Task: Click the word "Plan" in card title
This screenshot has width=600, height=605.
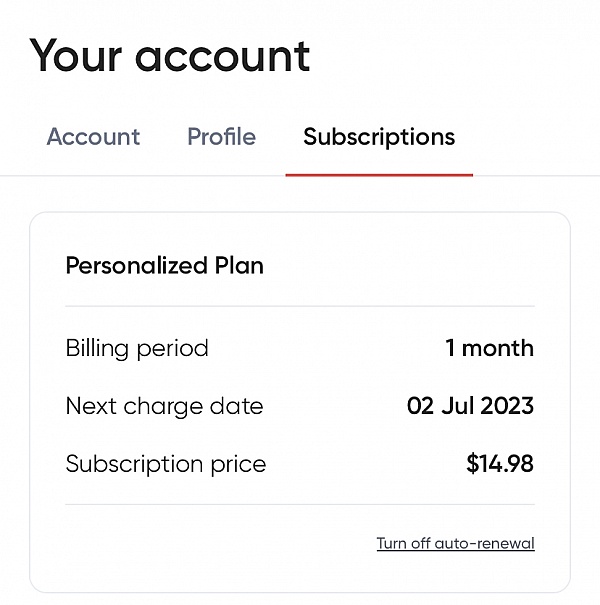Action: click(239, 266)
